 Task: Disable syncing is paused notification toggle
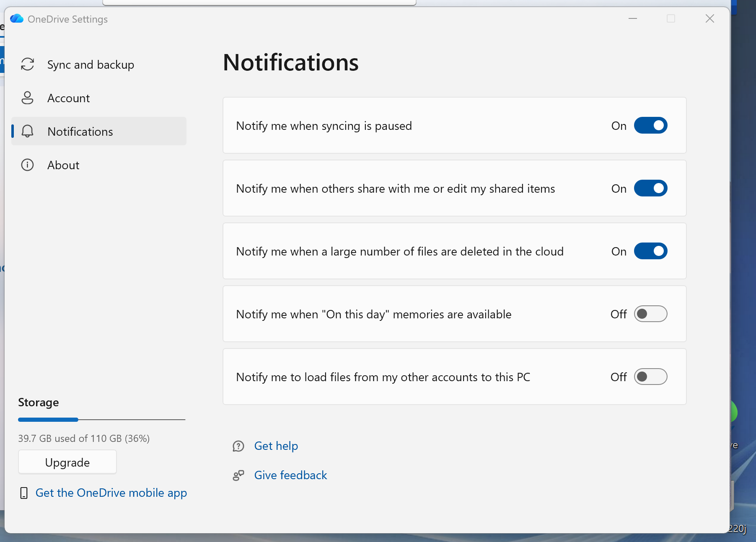(x=650, y=126)
